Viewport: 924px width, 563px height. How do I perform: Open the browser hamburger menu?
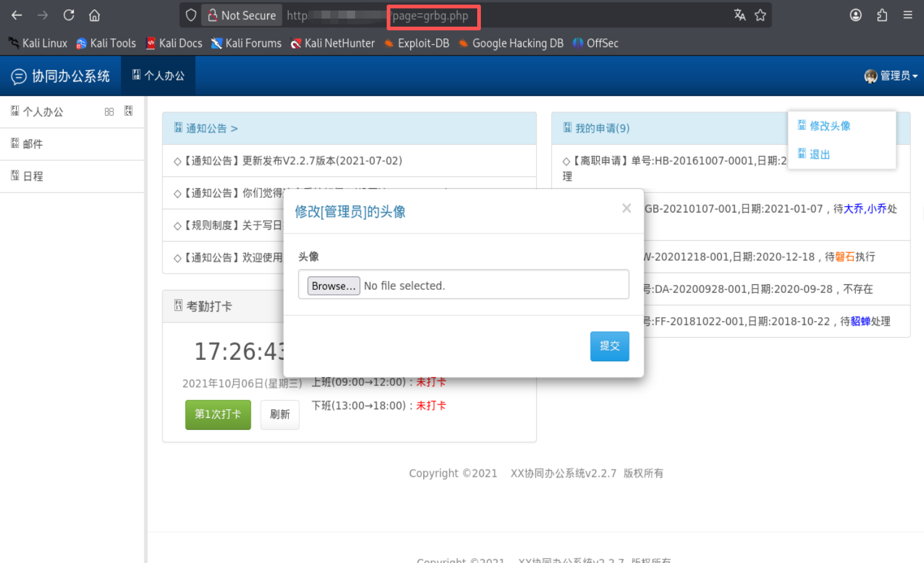tap(908, 15)
